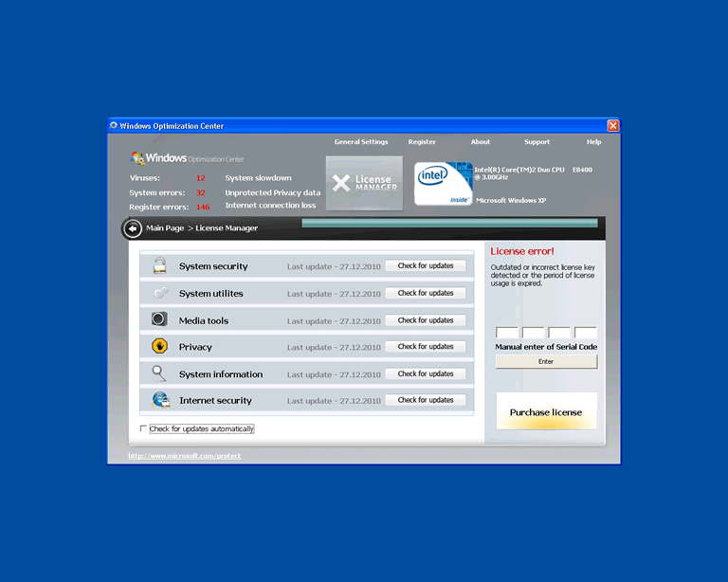The width and height of the screenshot is (728, 582).
Task: Click the back arrow beside Main Page
Action: point(133,228)
